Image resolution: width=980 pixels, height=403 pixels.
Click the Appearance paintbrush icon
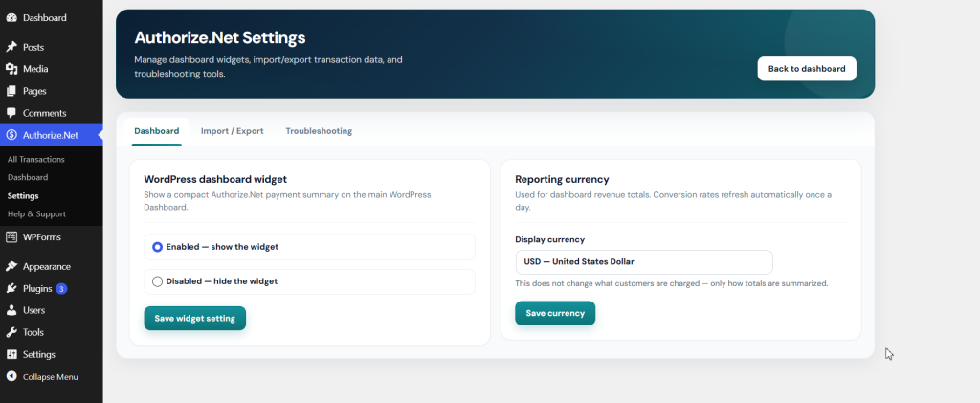(11, 266)
